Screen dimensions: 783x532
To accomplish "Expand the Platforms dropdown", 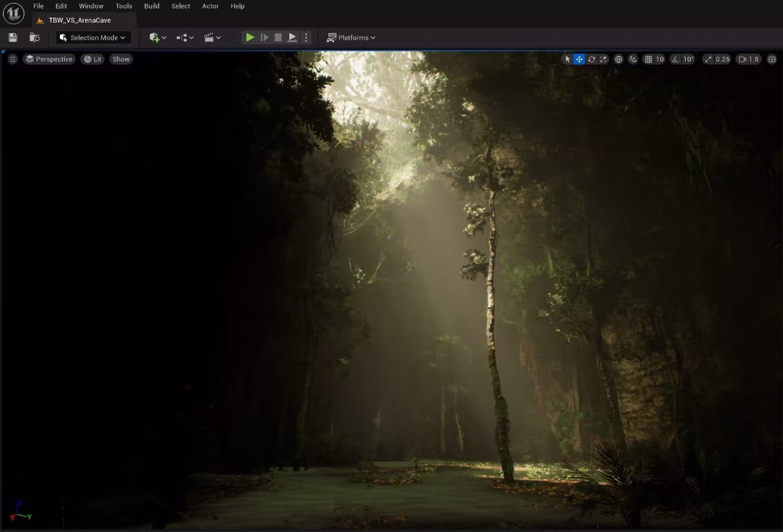I will (x=352, y=38).
